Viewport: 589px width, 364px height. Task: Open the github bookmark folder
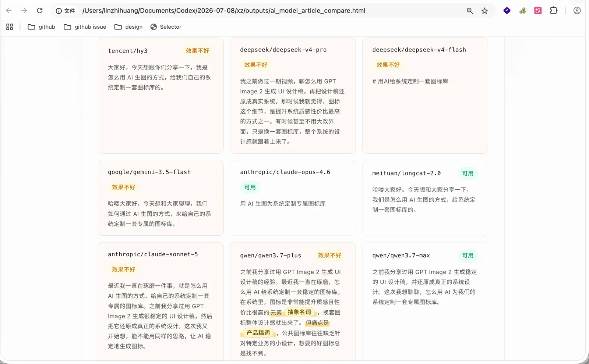(x=41, y=27)
